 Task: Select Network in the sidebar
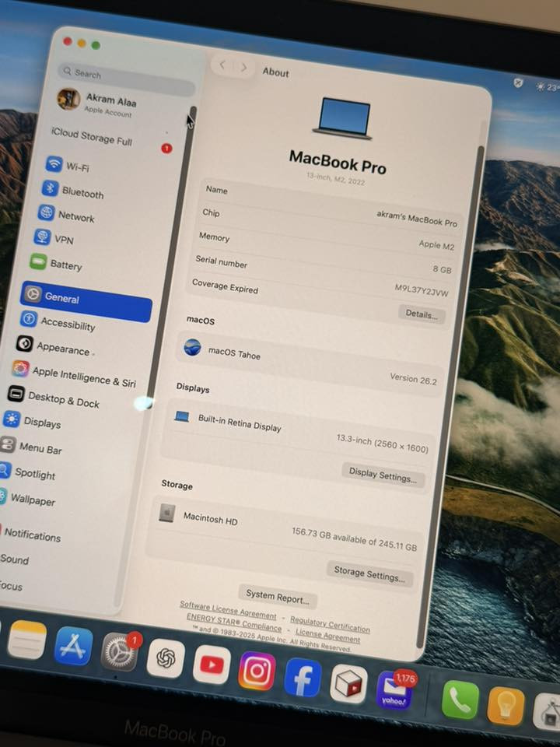67,215
